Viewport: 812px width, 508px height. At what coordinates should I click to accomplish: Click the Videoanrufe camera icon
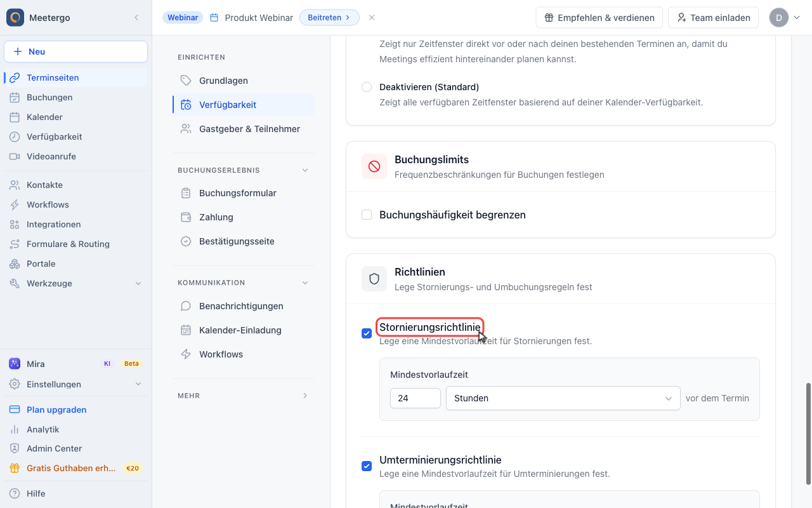pos(15,156)
